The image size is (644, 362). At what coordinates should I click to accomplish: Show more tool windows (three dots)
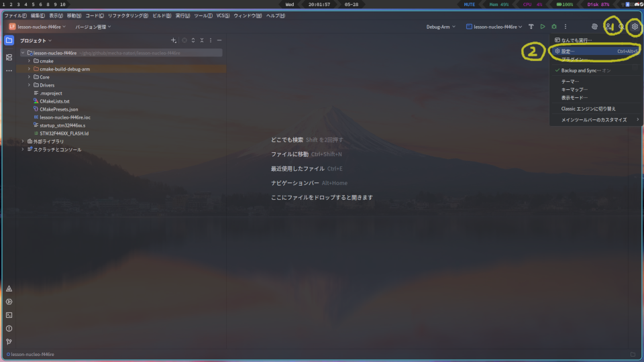point(9,70)
